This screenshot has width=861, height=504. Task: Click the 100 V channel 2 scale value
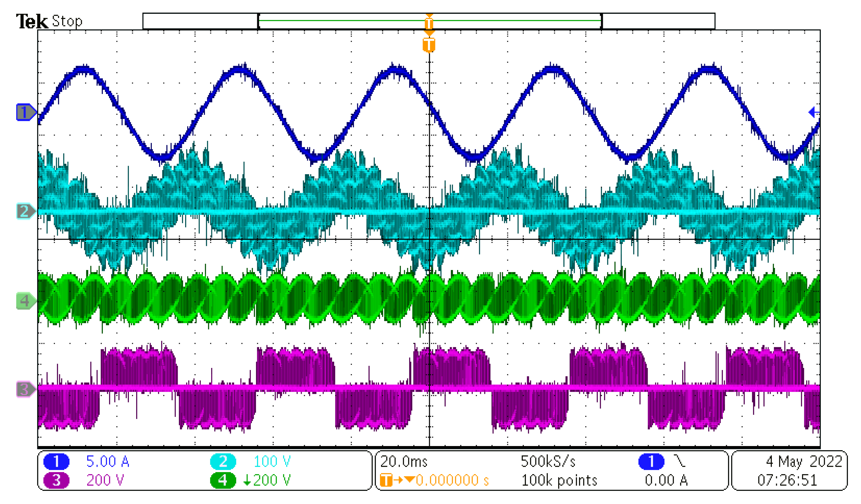point(272,462)
